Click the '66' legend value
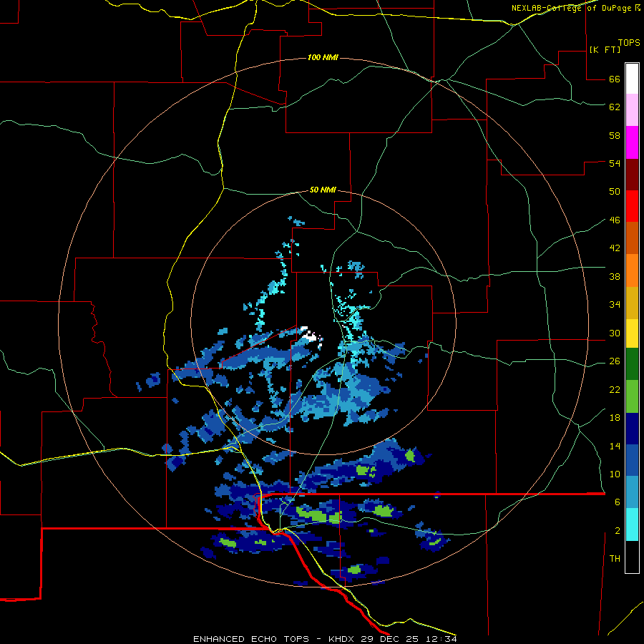 pos(615,79)
